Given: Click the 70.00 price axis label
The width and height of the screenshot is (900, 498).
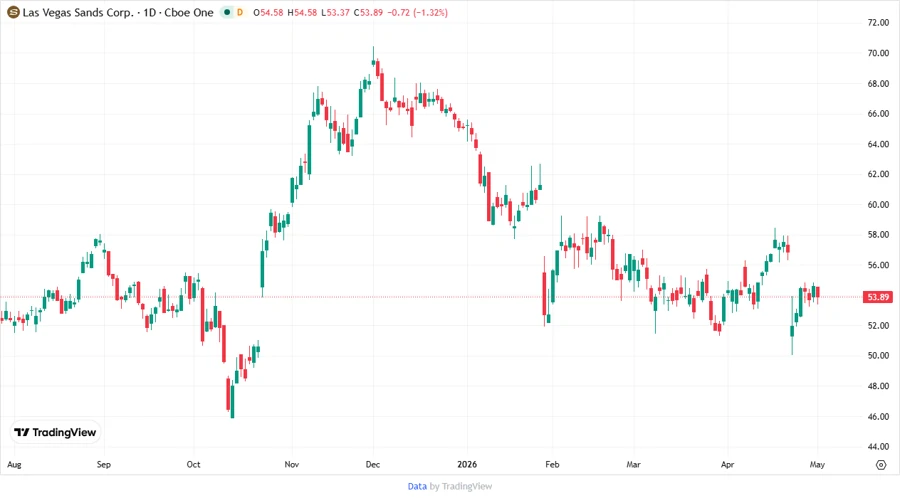Looking at the screenshot, I should pyautogui.click(x=878, y=53).
